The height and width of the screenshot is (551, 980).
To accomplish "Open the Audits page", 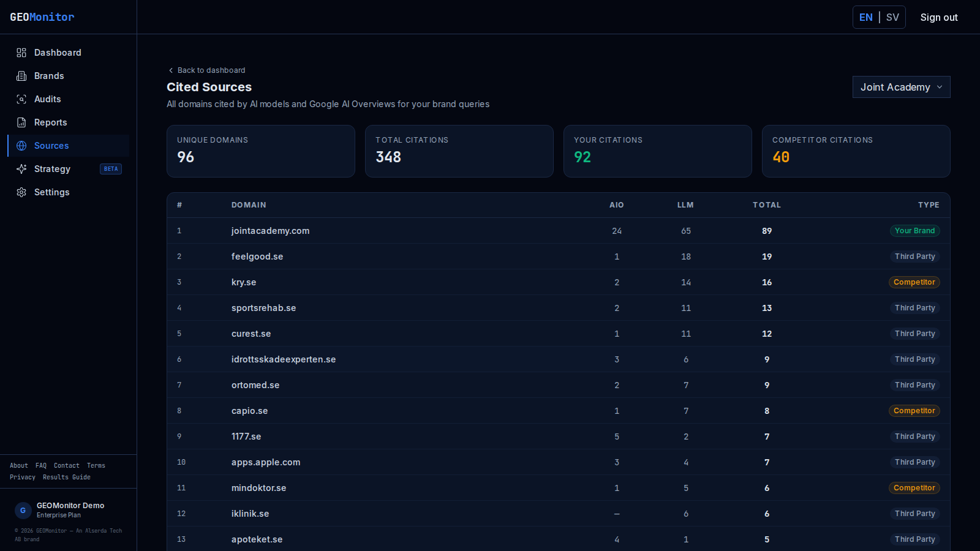I will pyautogui.click(x=69, y=99).
